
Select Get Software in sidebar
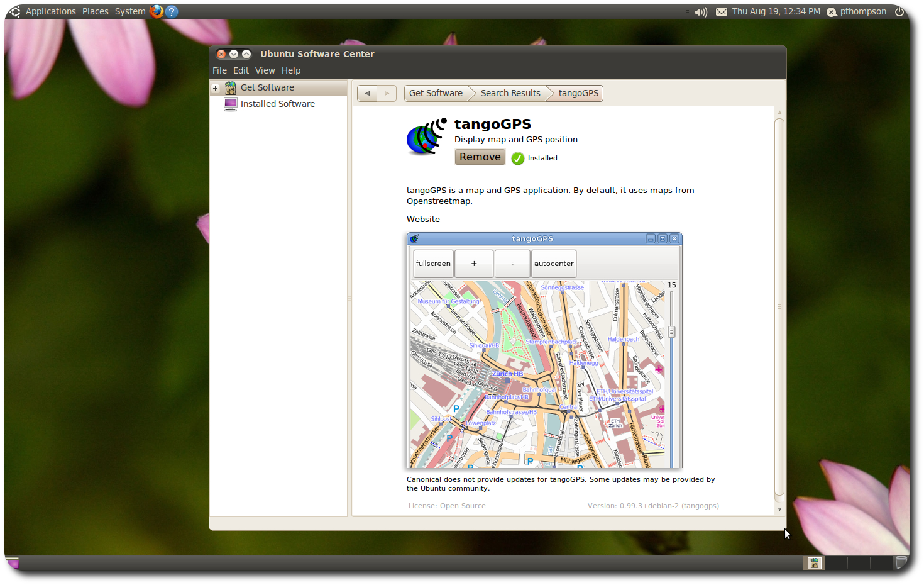click(278, 87)
